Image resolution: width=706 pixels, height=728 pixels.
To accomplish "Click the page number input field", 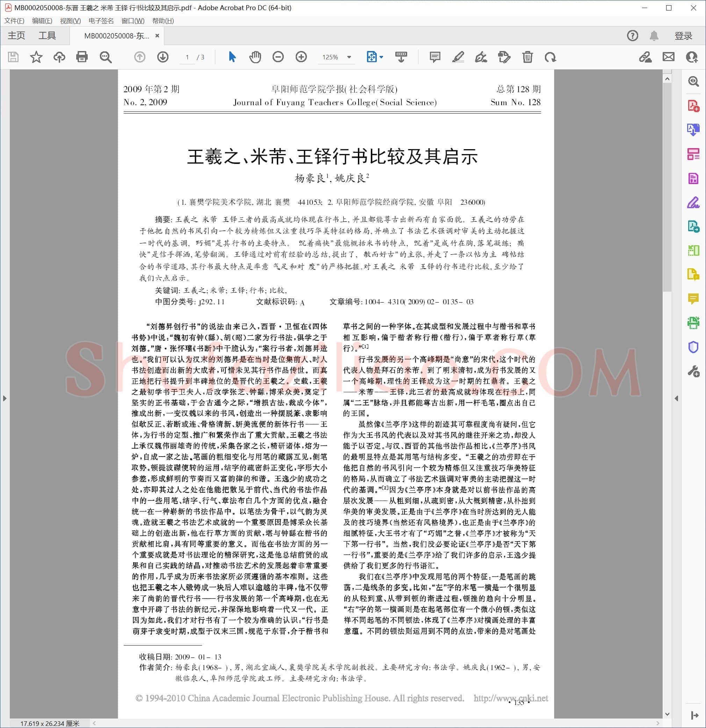I will tap(187, 57).
